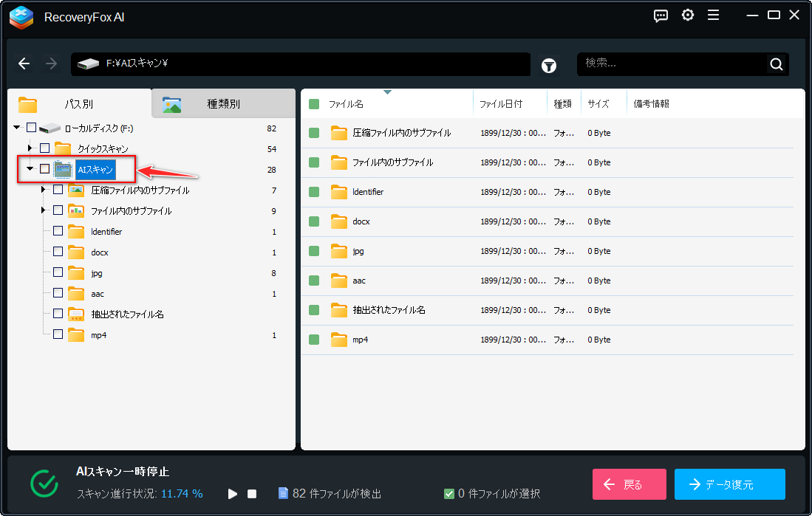Stop the scan with the stop icon
The width and height of the screenshot is (812, 516).
click(x=252, y=493)
